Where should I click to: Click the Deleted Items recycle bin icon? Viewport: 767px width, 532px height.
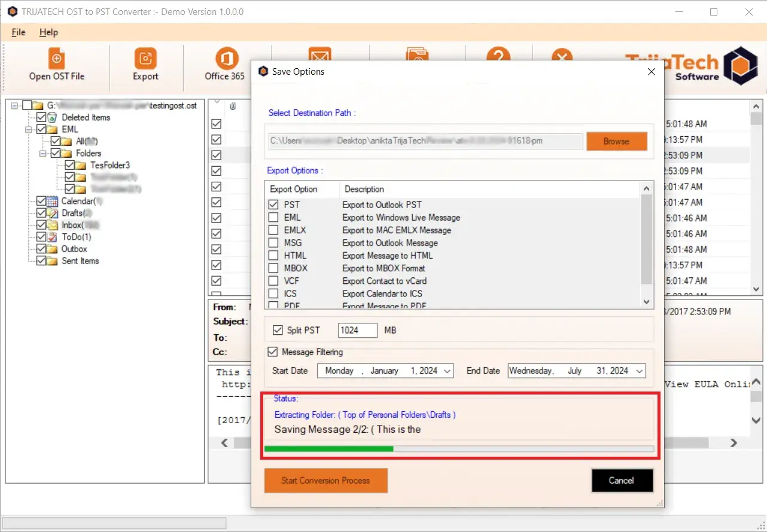click(x=51, y=117)
